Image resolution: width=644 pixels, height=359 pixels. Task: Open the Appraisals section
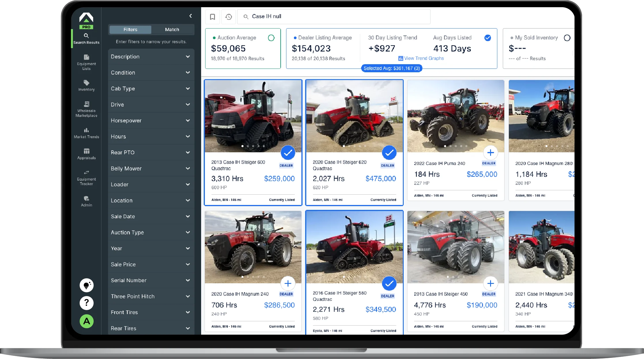click(x=86, y=154)
